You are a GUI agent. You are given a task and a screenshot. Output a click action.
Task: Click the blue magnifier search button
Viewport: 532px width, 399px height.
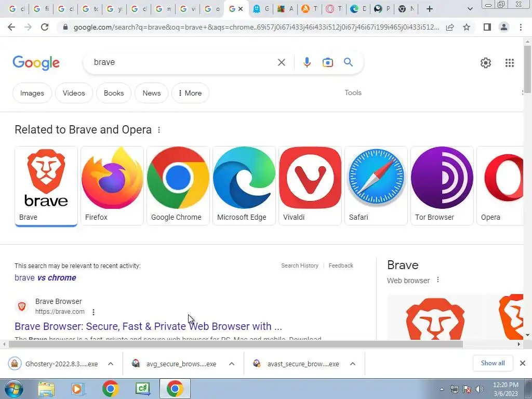[348, 62]
